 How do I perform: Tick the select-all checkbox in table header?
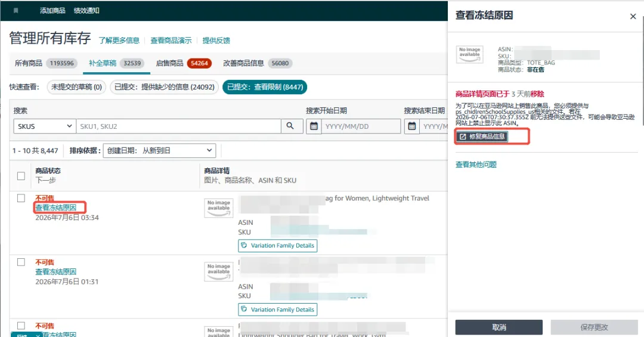coord(21,176)
